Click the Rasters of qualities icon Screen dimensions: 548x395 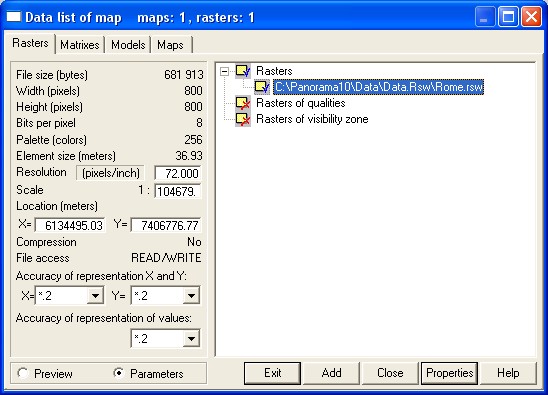(243, 103)
